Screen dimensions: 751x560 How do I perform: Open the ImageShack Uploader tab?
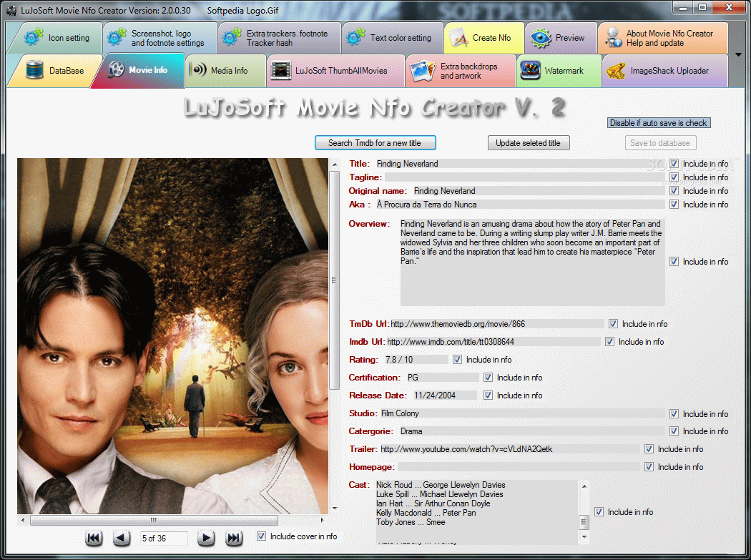click(x=664, y=70)
